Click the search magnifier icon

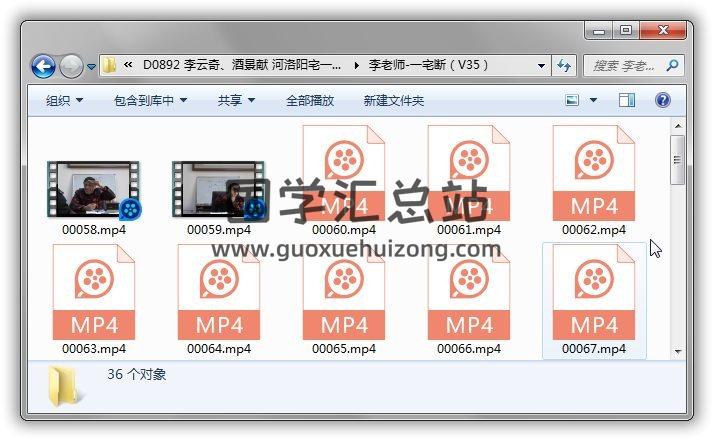pos(673,66)
